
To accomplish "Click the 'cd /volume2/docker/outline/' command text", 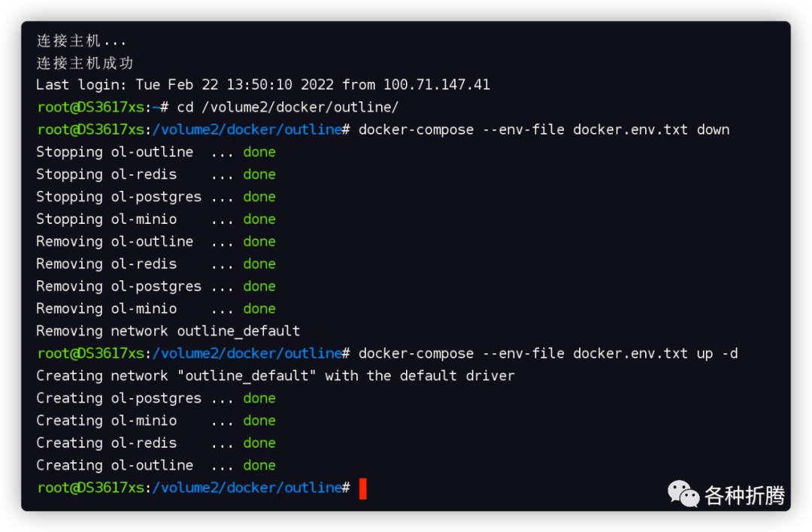I will point(287,107).
